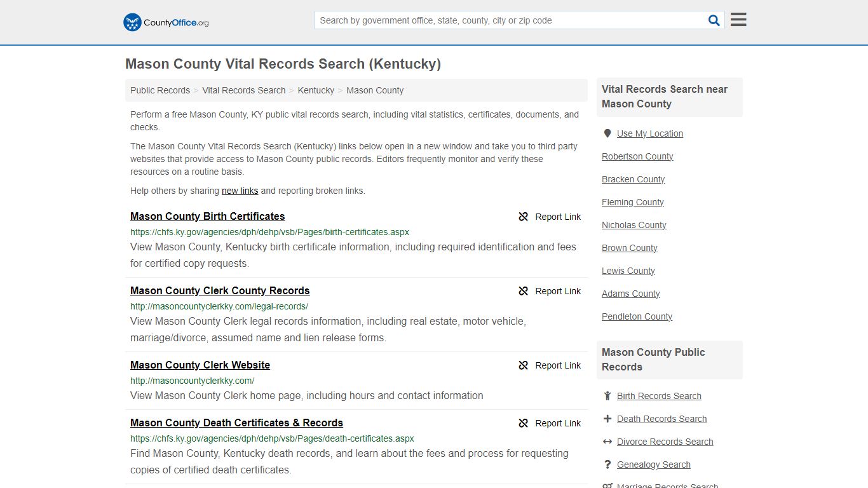
Task: Follow the 'new links' hyperlink
Action: coord(240,191)
